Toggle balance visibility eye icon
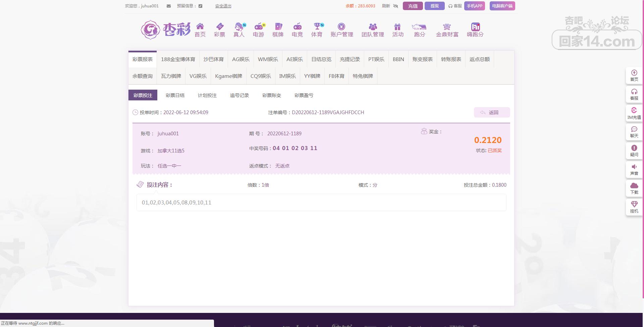644x327 pixels. click(x=395, y=6)
